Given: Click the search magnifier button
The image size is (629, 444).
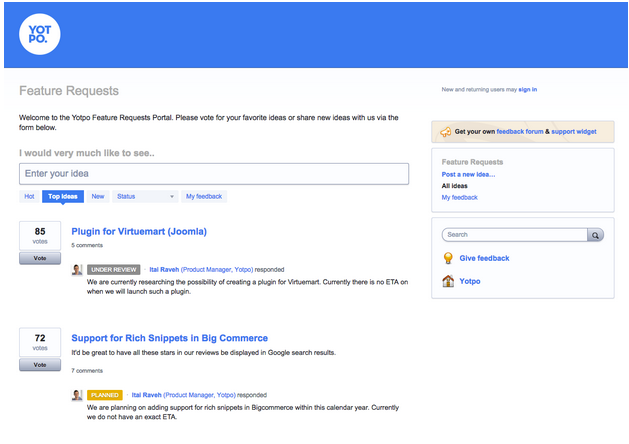Looking at the screenshot, I should pos(595,235).
